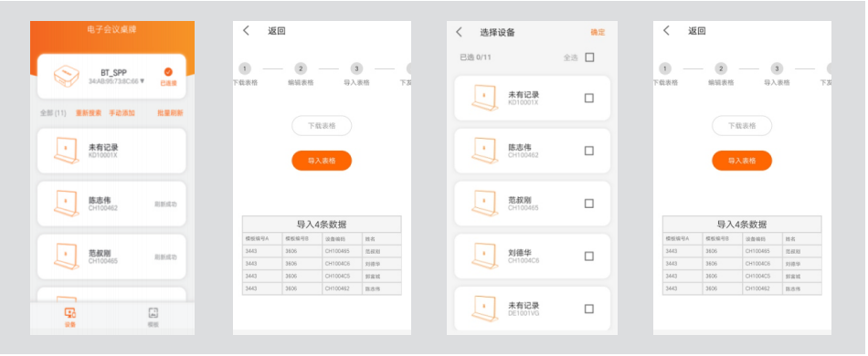
Task: Click 刘德华 cell in left 返回 screen table
Action: pyautogui.click(x=381, y=264)
